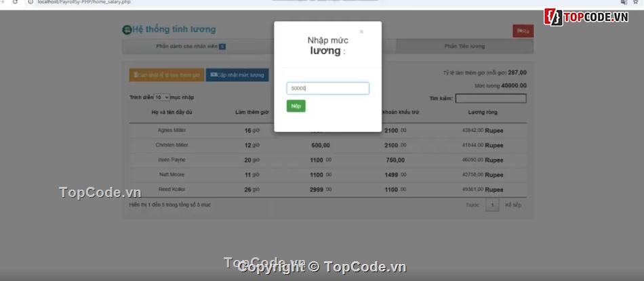Click Reed Koller's net salary 49361,00
The height and width of the screenshot is (281, 644).
pos(472,190)
